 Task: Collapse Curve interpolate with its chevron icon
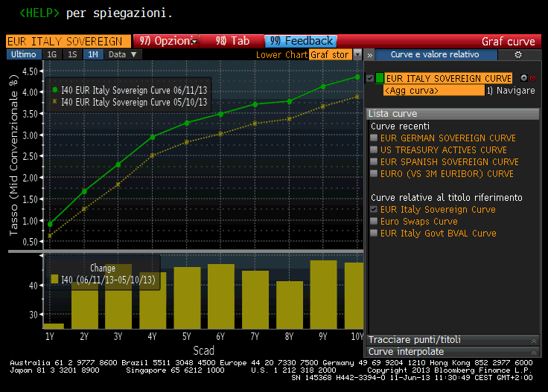click(x=533, y=352)
